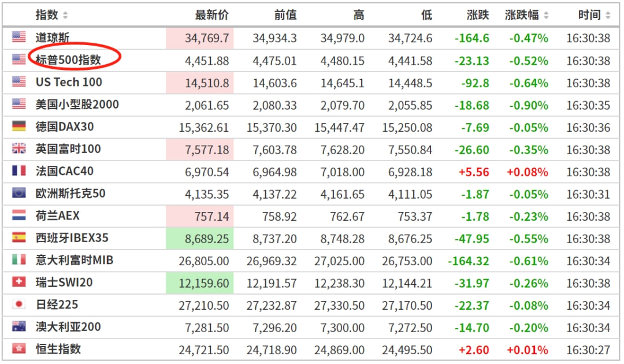Click the low value 2,055.85
The image size is (624, 364).
(410, 105)
